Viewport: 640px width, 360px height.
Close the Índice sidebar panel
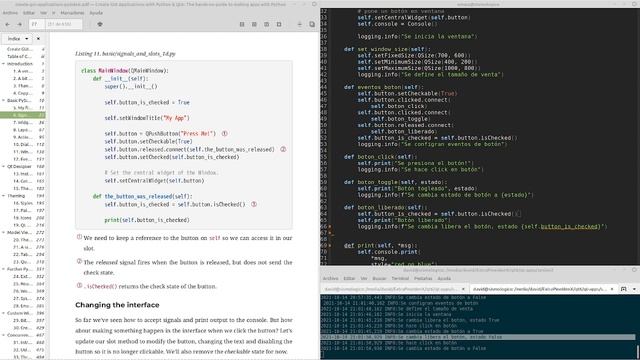click(38, 39)
